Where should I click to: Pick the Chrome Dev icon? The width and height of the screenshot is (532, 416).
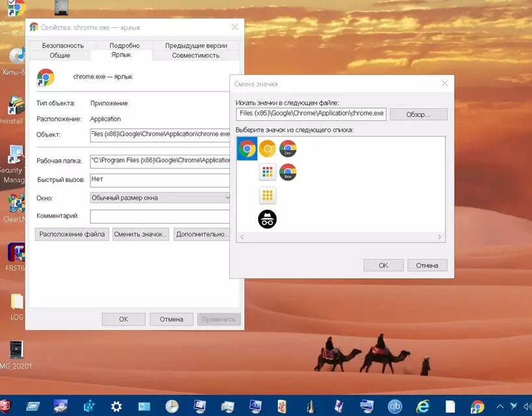(x=287, y=148)
